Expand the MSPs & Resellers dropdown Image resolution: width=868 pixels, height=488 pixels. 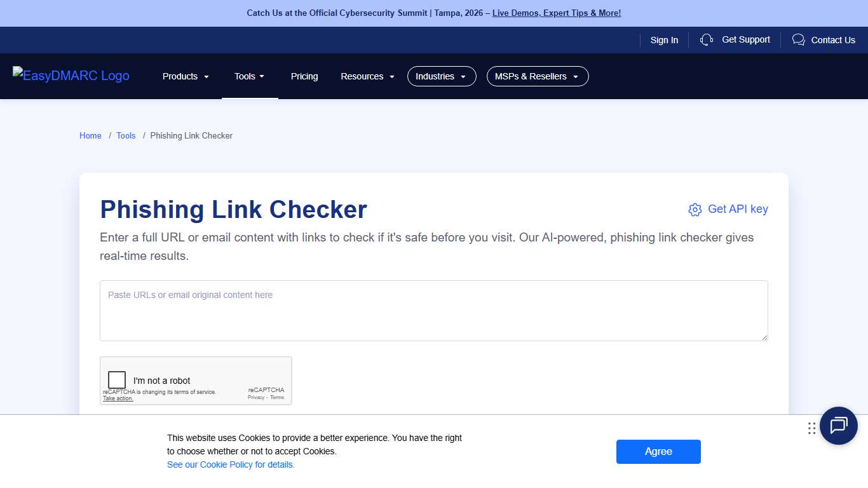(x=537, y=76)
